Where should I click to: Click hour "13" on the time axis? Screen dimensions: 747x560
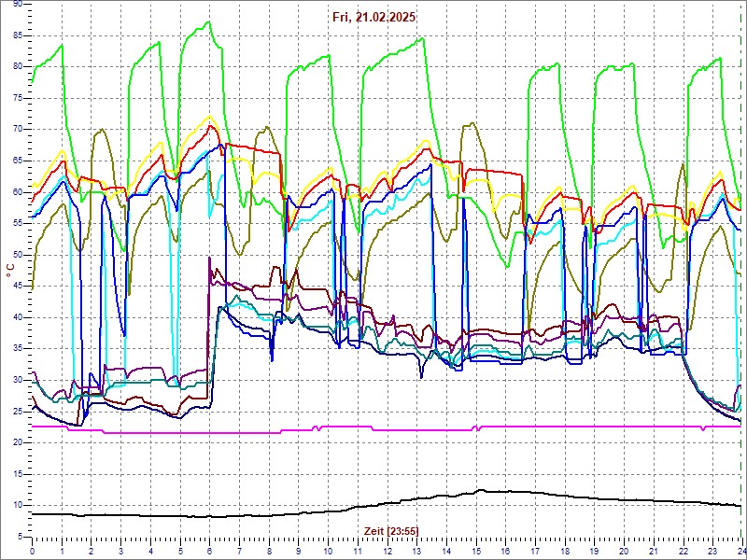tap(416, 551)
